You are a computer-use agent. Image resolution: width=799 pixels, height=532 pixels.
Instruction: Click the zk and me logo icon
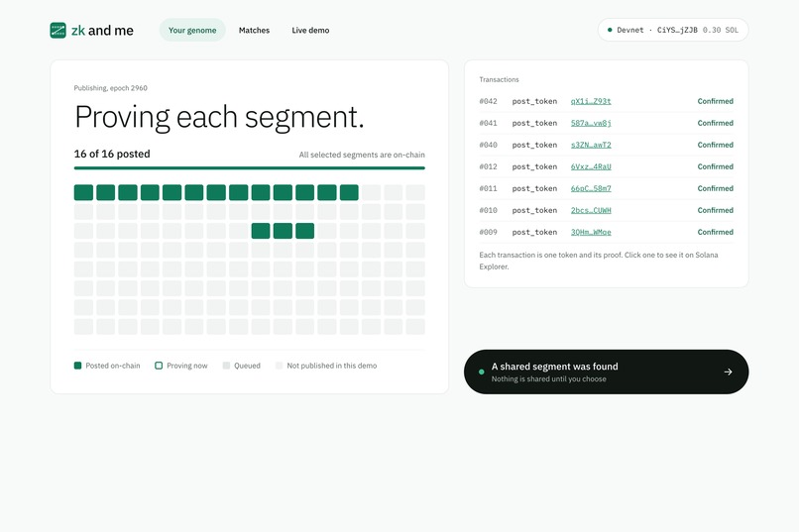[58, 30]
